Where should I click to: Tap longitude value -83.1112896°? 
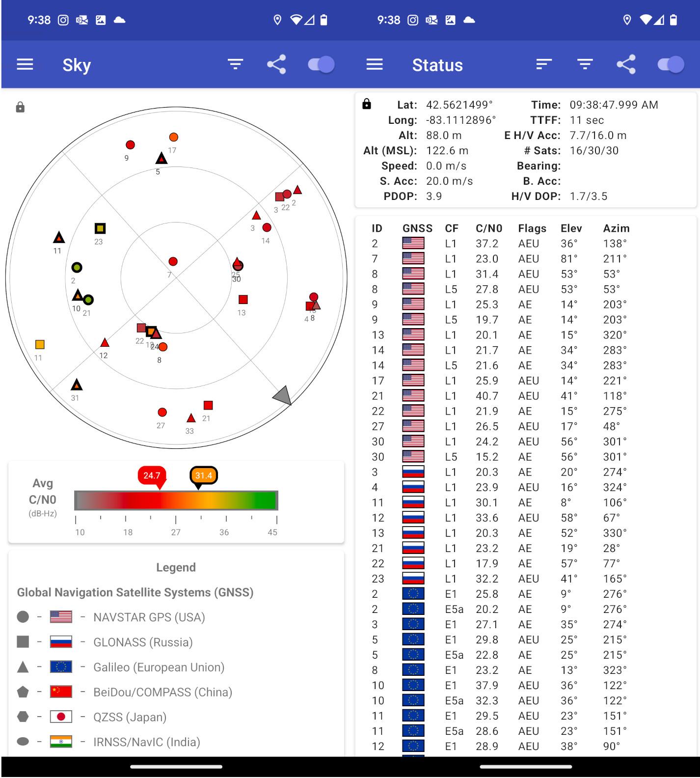coord(461,120)
